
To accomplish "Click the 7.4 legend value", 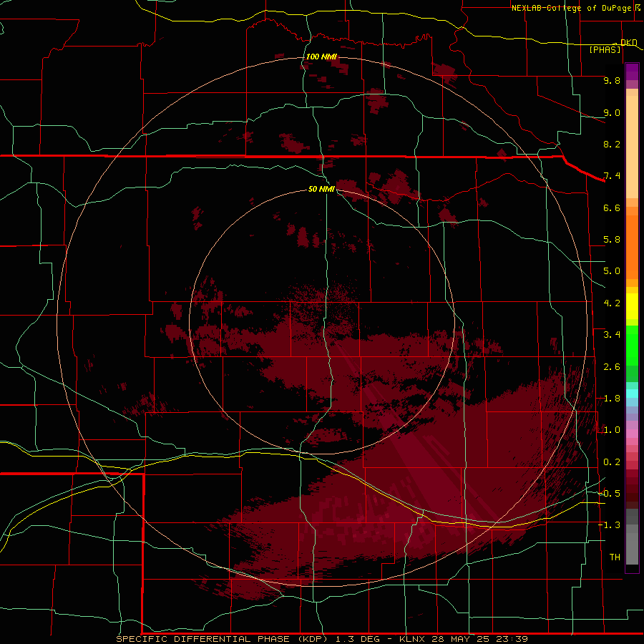I will tap(612, 176).
